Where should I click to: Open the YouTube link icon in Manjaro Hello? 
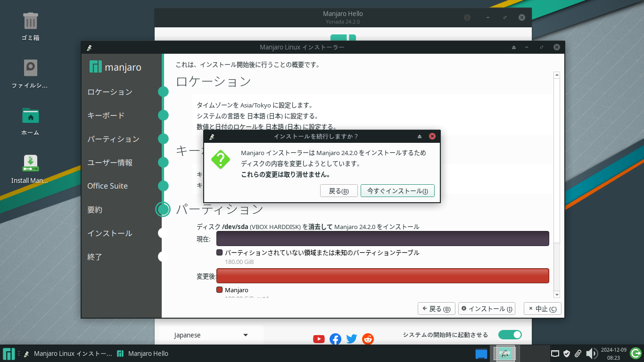click(319, 339)
